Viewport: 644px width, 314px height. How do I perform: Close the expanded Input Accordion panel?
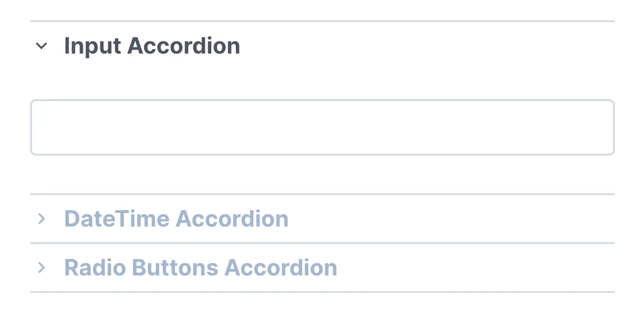tap(152, 45)
